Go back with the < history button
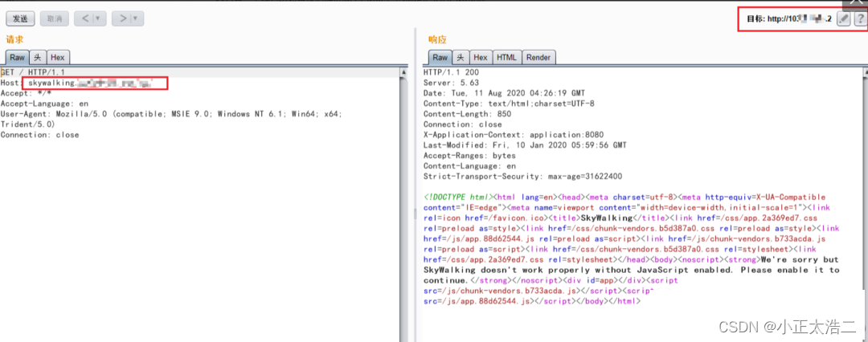The height and width of the screenshot is (342, 868). (85, 18)
